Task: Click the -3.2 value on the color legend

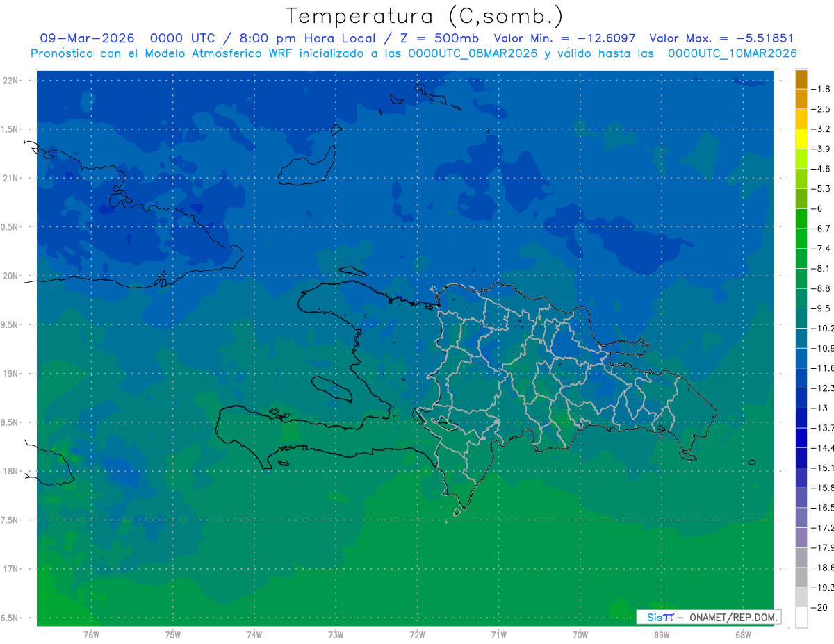Action: pyautogui.click(x=821, y=129)
